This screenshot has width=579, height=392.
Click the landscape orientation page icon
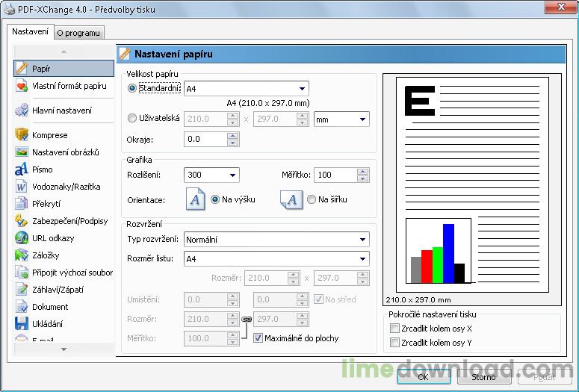(291, 199)
